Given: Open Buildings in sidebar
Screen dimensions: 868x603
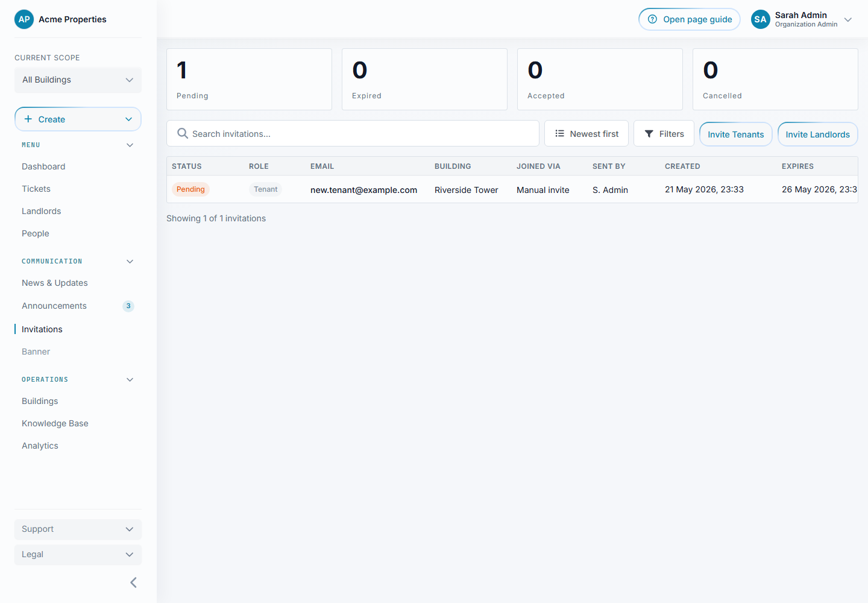Looking at the screenshot, I should 40,401.
